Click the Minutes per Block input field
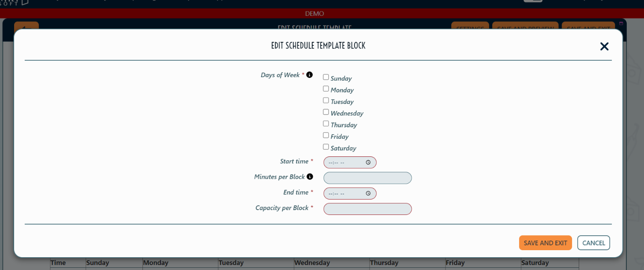Viewport: 644px width, 270px height. 367,178
